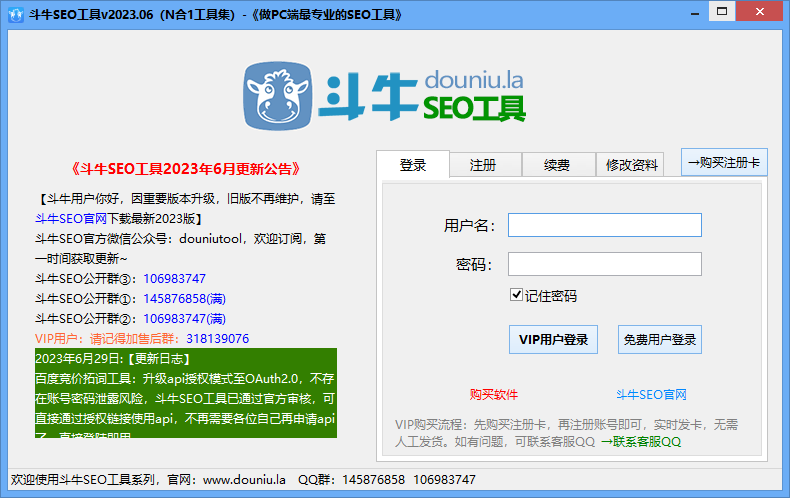
Task: Open the 注册 tab
Action: (483, 165)
